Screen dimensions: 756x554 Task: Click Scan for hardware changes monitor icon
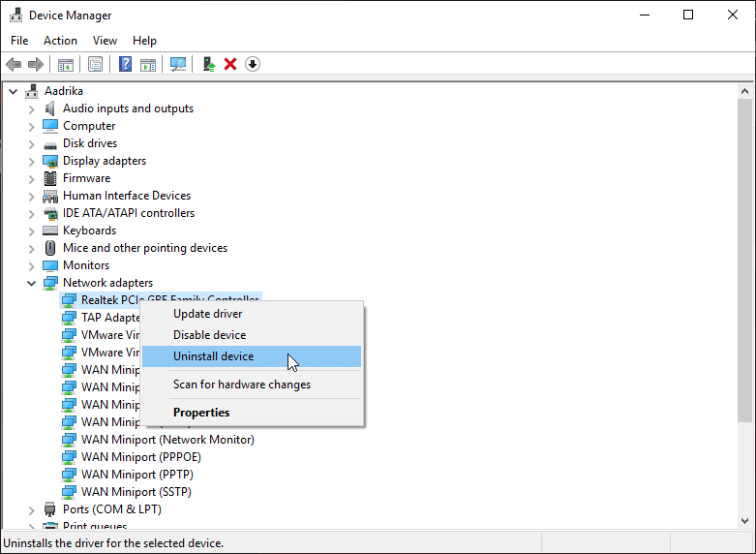coord(178,64)
